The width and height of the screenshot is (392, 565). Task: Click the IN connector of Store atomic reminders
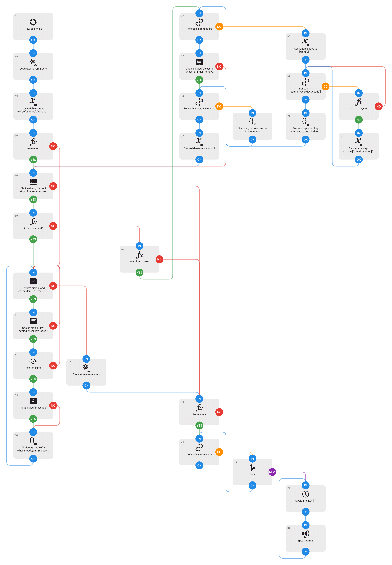(86, 359)
